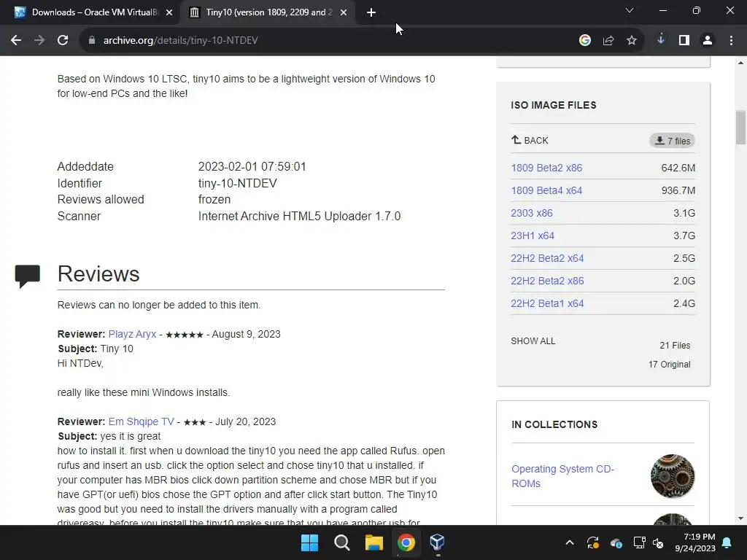
Task: Click identifier value tiny-10-NTDEV
Action: coord(237,183)
